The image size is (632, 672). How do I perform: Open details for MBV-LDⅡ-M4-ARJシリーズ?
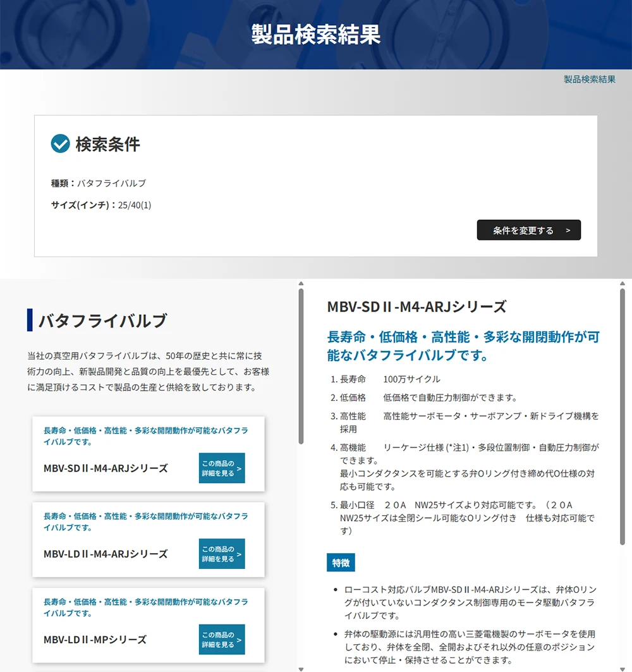tap(222, 554)
